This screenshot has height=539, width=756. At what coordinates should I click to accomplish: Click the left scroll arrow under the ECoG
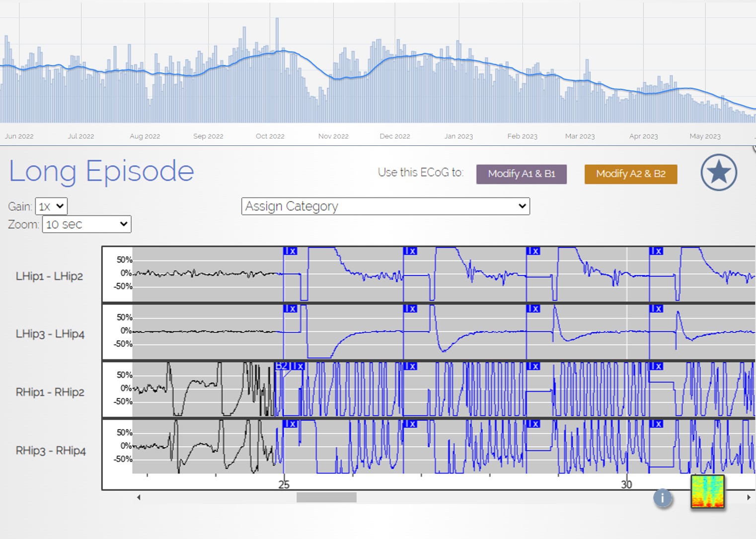tap(139, 497)
